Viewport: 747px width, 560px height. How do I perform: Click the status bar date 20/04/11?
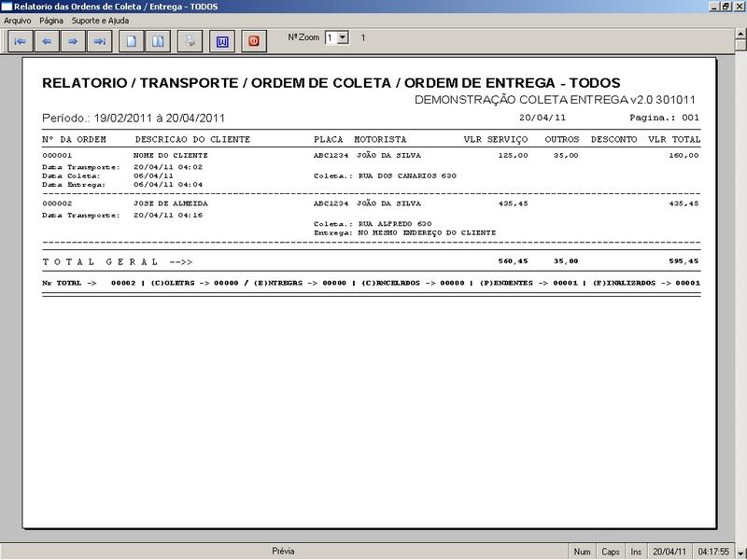tap(669, 552)
